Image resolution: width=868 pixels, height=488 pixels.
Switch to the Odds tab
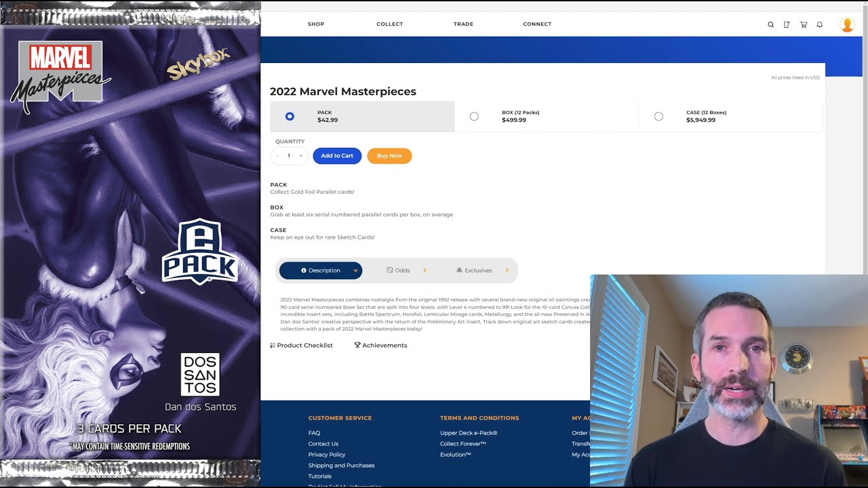[x=403, y=270]
